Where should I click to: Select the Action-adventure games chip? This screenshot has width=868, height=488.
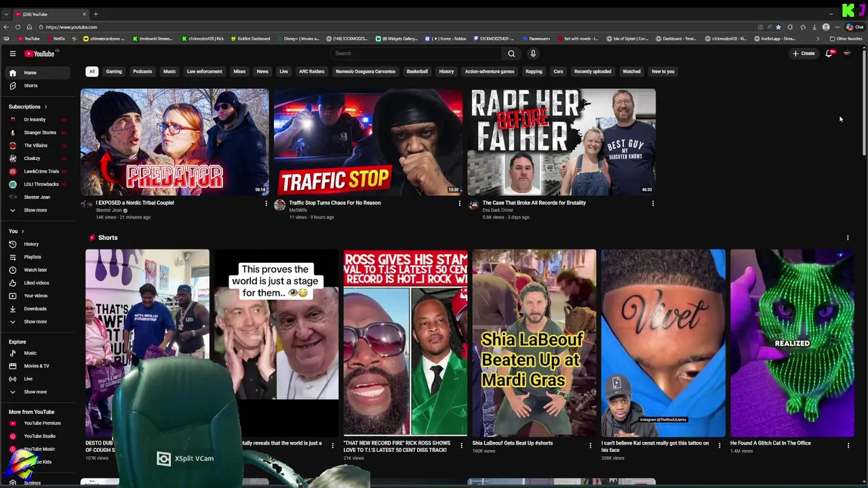click(490, 71)
